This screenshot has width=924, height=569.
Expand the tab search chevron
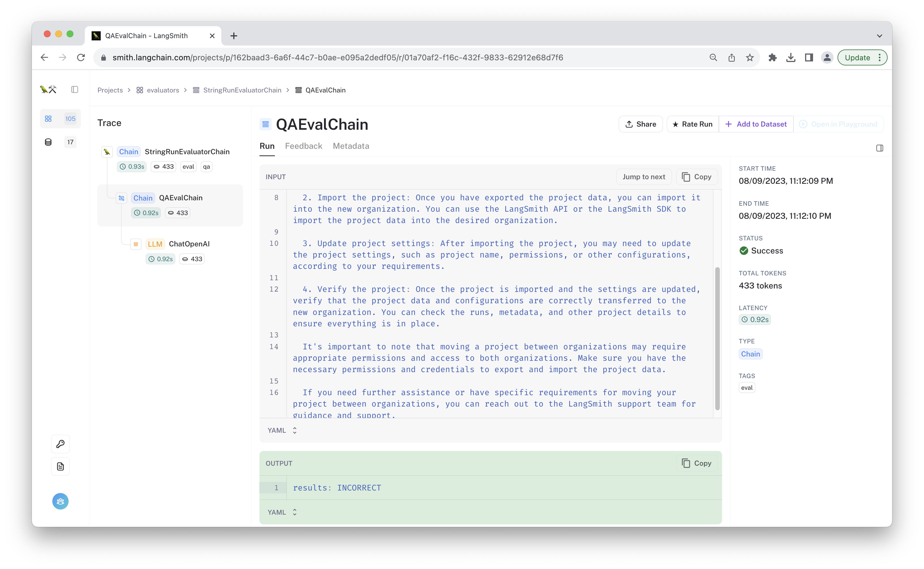[x=879, y=36]
